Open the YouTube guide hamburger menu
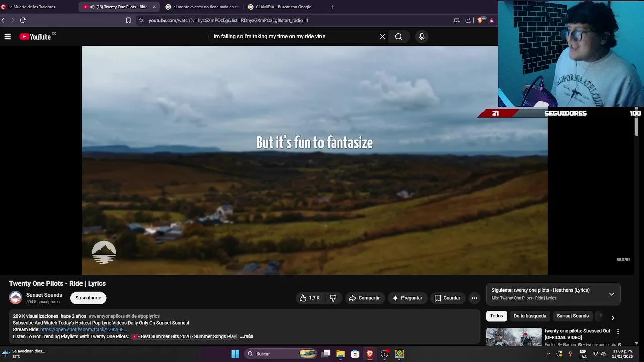This screenshot has height=362, width=644. pyautogui.click(x=8, y=37)
